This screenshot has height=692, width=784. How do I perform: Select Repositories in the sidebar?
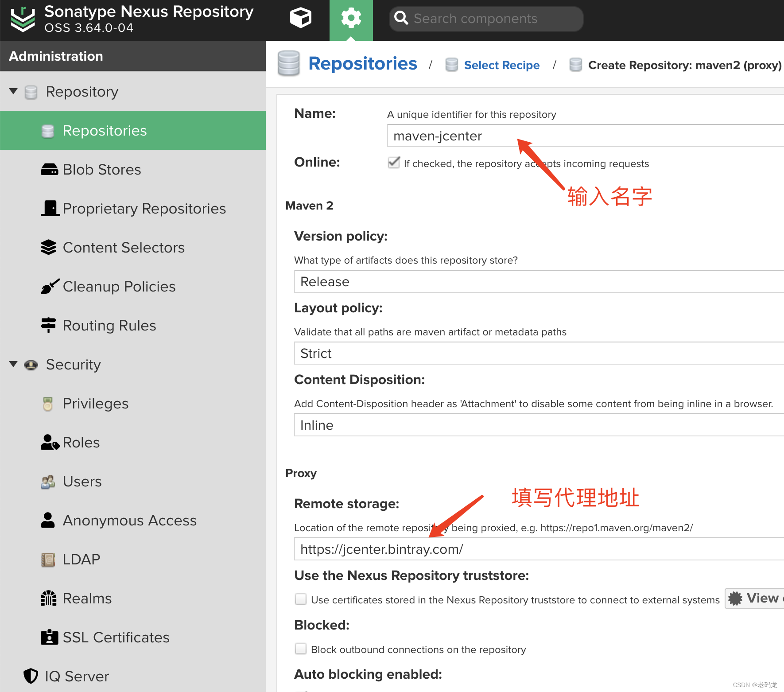coord(133,130)
